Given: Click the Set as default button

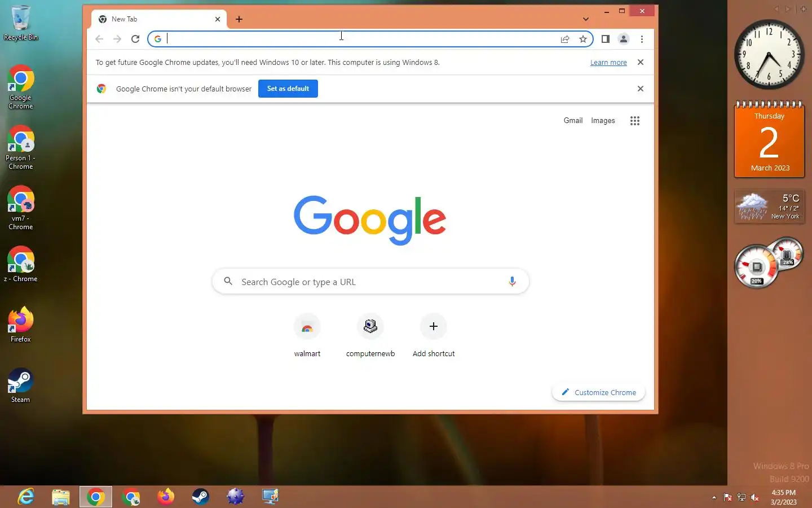Looking at the screenshot, I should pyautogui.click(x=288, y=89).
